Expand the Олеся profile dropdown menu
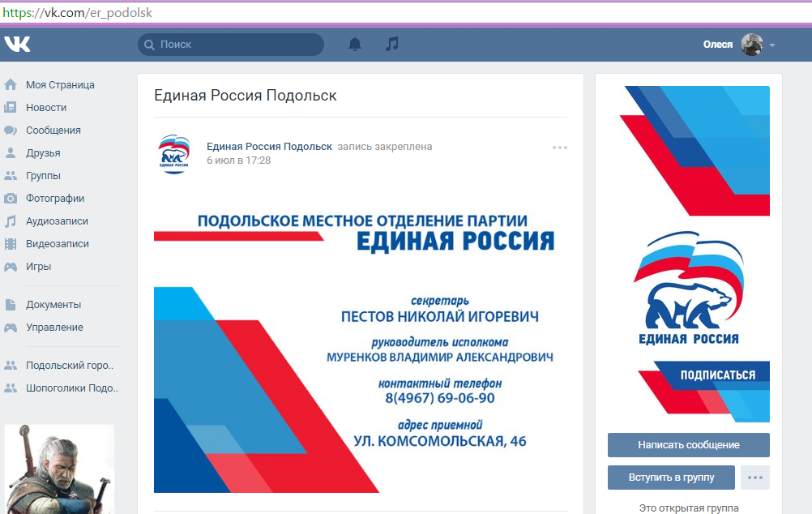This screenshot has width=812, height=514. pos(772,45)
